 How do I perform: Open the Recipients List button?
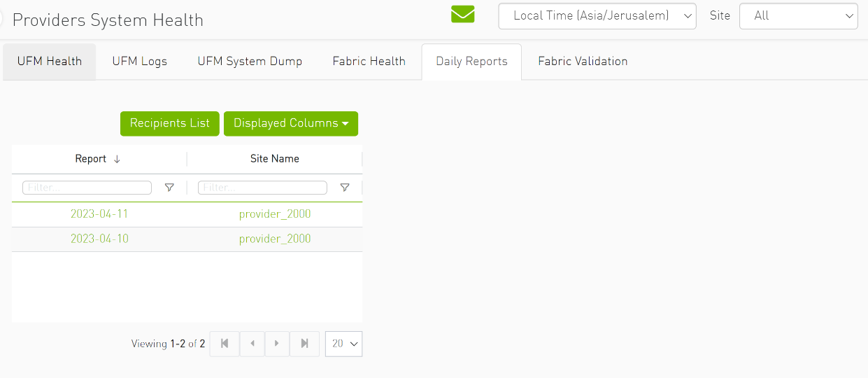pos(169,123)
